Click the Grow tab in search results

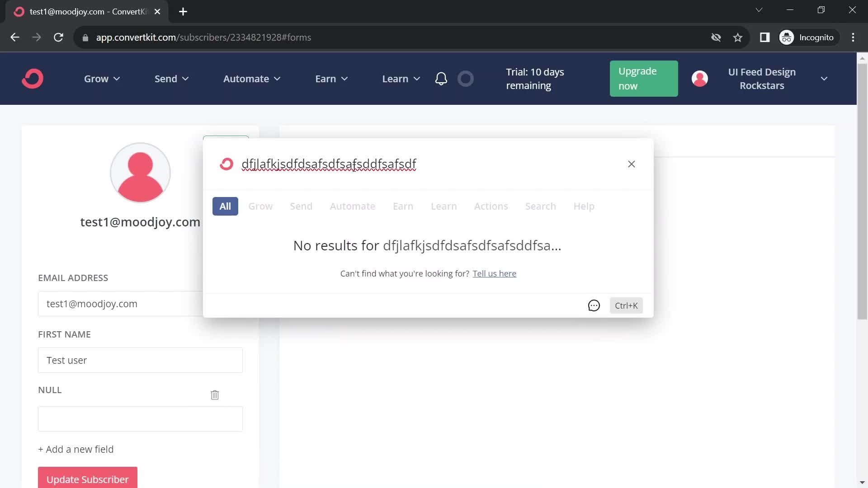260,206
